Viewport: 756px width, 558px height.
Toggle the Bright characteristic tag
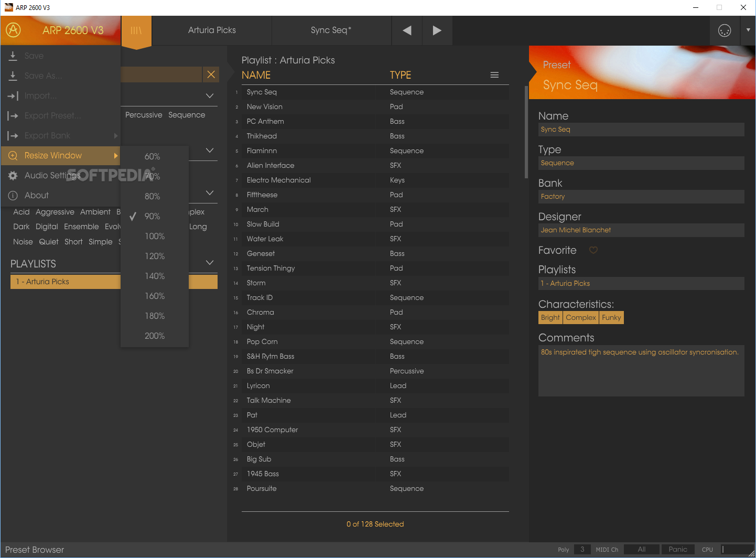point(550,318)
